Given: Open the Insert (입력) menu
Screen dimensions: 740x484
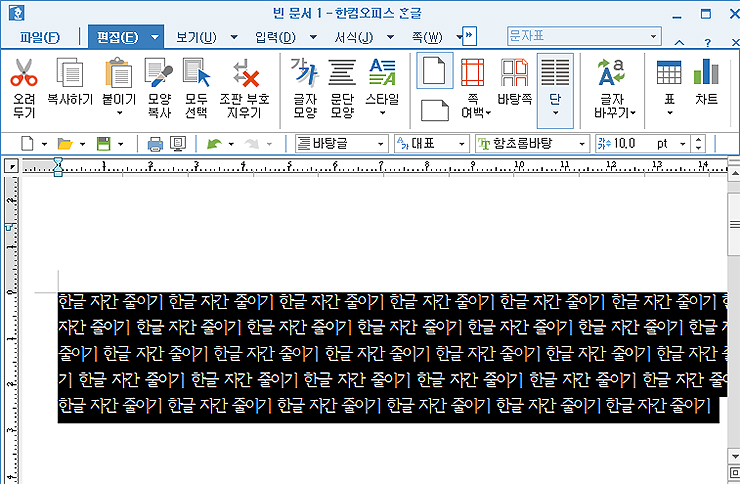Looking at the screenshot, I should tap(275, 37).
